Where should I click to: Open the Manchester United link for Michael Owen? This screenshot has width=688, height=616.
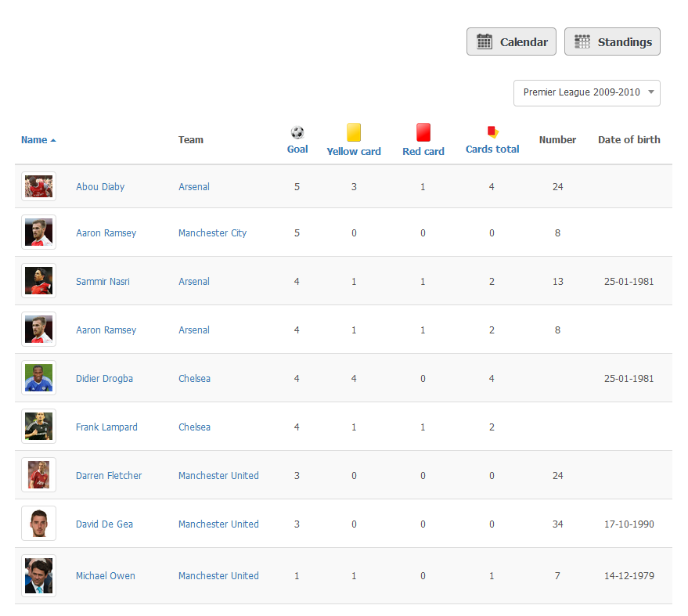coord(218,576)
